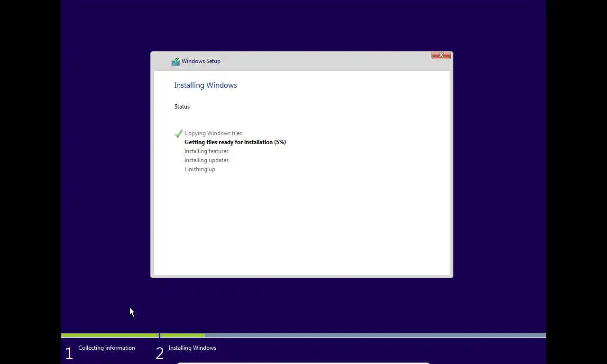Image resolution: width=607 pixels, height=364 pixels.
Task: Click the Installing Windows progress bar
Action: 353,336
